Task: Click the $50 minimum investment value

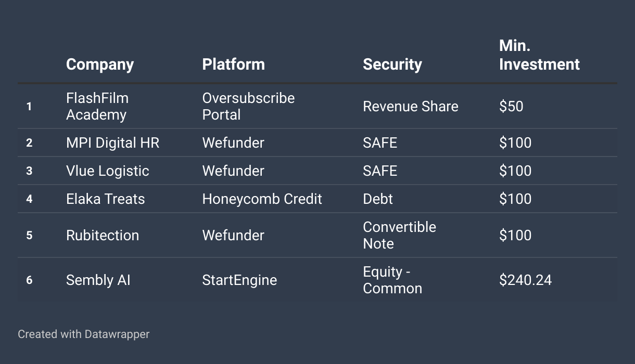Action: (511, 107)
